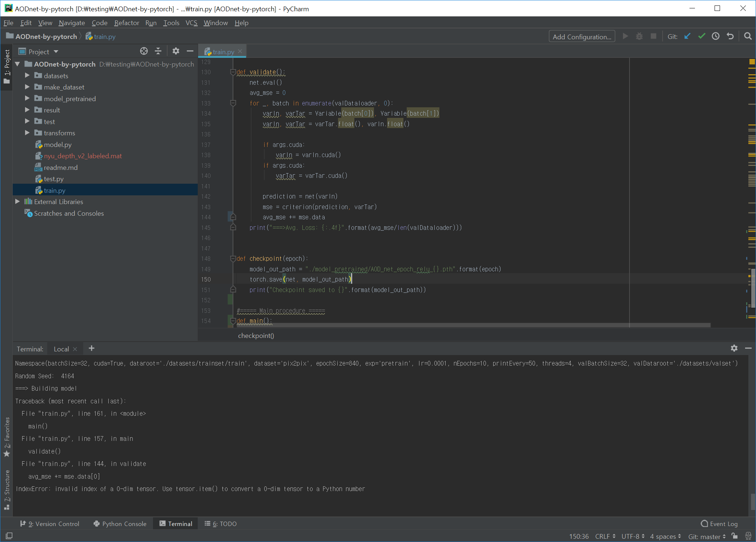Image resolution: width=756 pixels, height=542 pixels.
Task: Fold the validate function at gutter
Action: click(x=233, y=72)
